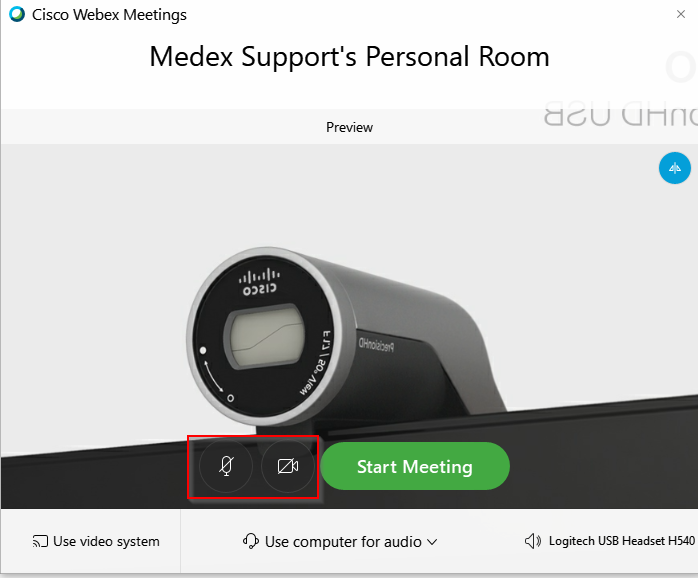Expand the chevron after Use computer for audio
Viewport: 698px width, 578px height.
pyautogui.click(x=432, y=542)
